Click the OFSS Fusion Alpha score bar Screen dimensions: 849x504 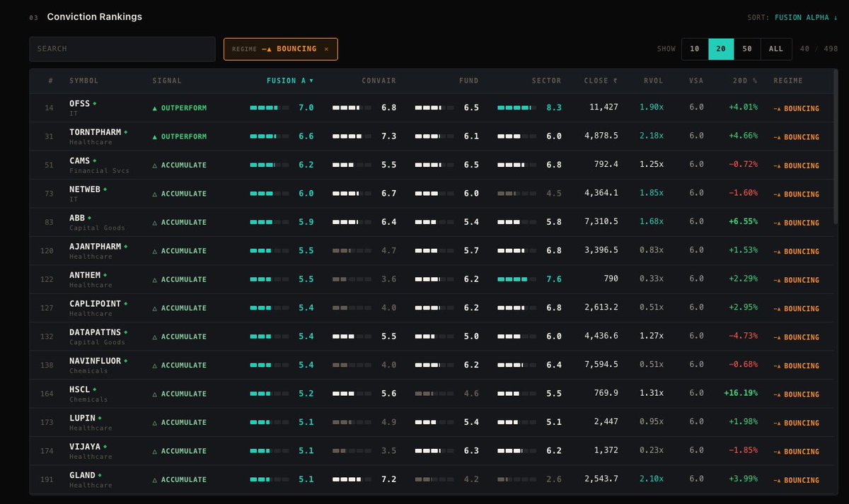270,107
